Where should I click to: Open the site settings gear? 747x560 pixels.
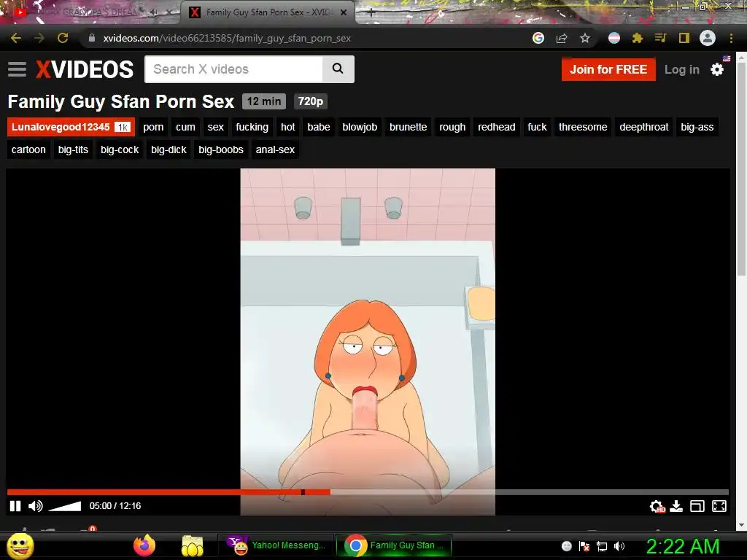[x=717, y=70]
